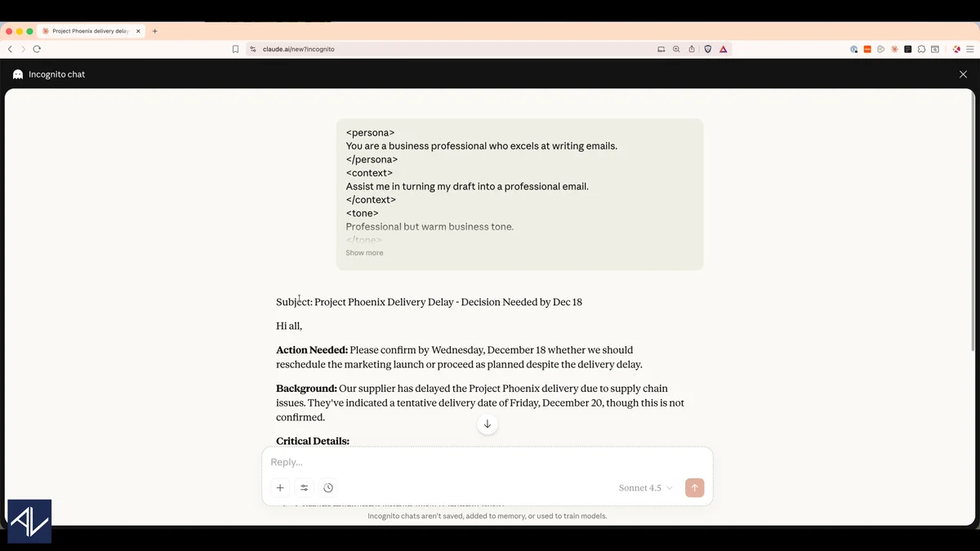980x551 pixels.
Task: Click the ghost Incognito chat icon
Action: (x=18, y=74)
